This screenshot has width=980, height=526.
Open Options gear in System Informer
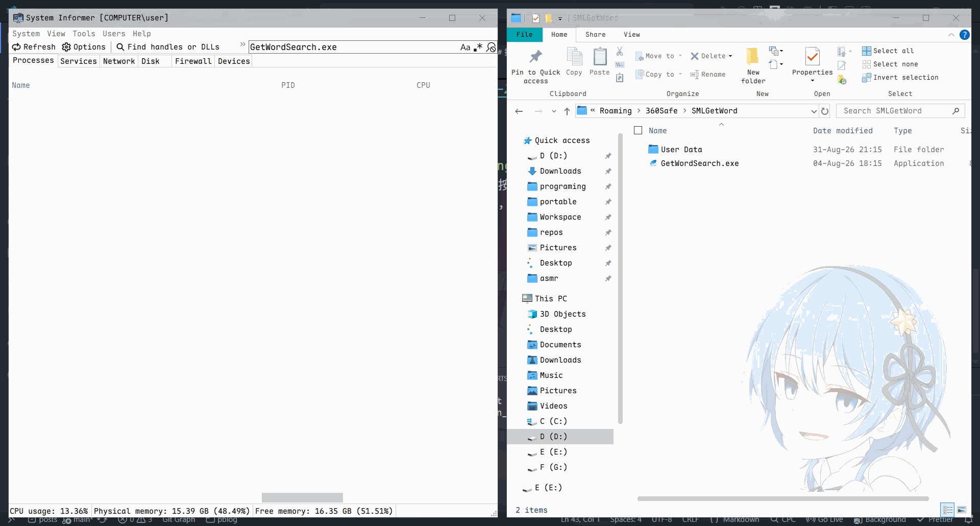click(x=84, y=47)
